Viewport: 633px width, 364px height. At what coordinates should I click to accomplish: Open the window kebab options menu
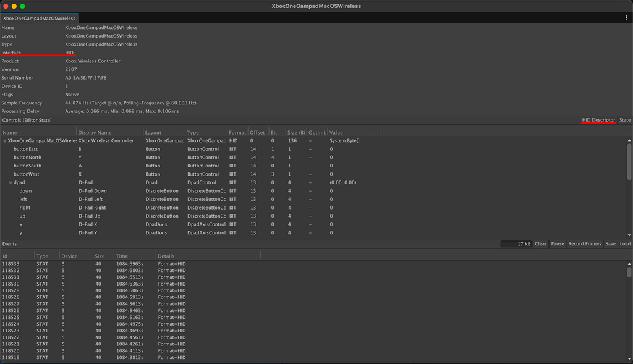pyautogui.click(x=626, y=18)
